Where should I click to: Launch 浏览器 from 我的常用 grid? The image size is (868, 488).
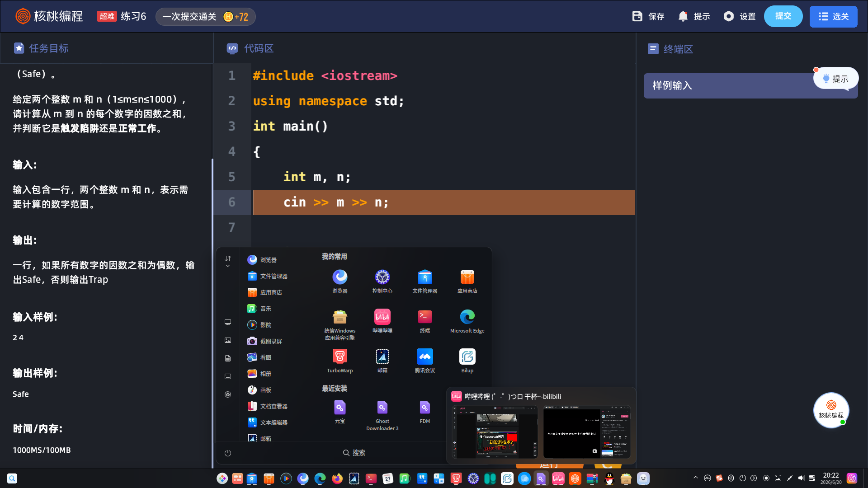pyautogui.click(x=340, y=282)
